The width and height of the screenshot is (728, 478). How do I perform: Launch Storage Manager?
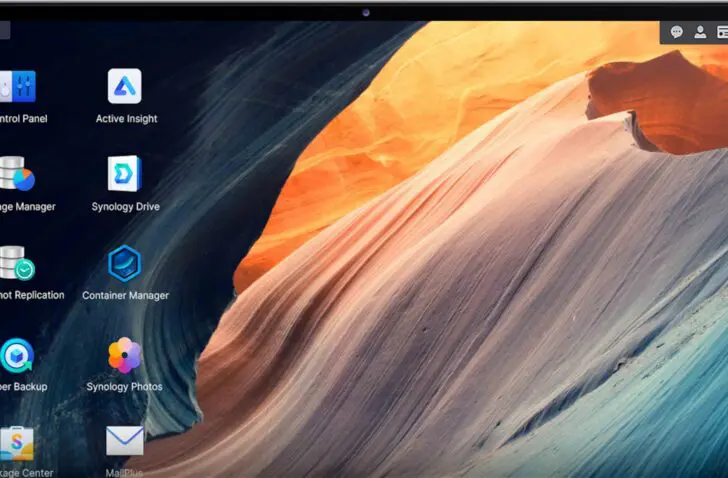pos(17,174)
